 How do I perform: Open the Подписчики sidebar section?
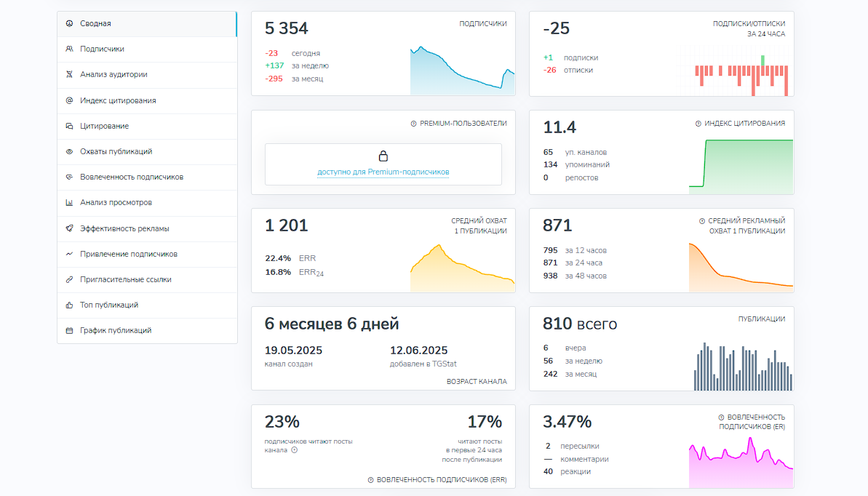[x=102, y=49]
